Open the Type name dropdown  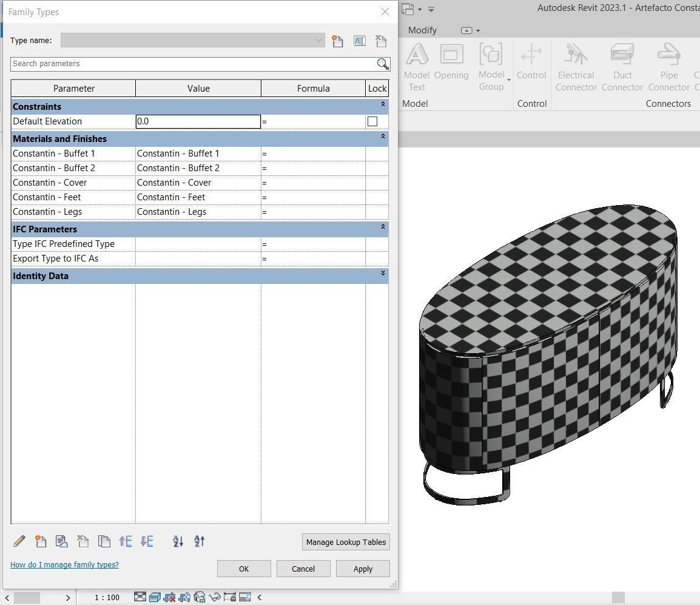coord(318,40)
